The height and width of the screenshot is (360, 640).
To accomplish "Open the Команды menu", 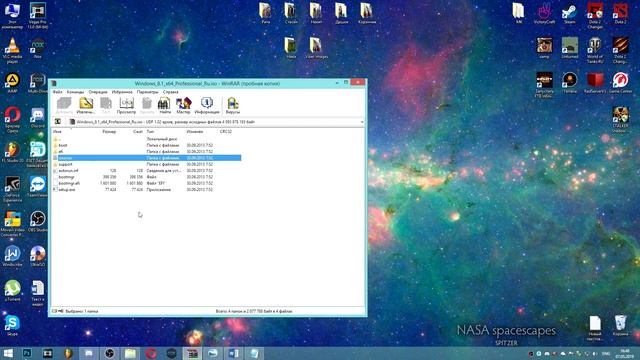I will [x=75, y=92].
